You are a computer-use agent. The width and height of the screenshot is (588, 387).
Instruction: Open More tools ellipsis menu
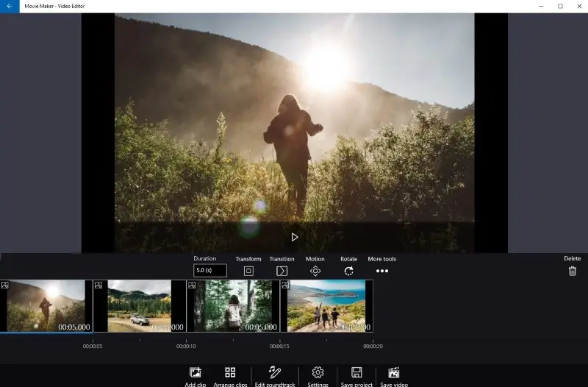[382, 271]
